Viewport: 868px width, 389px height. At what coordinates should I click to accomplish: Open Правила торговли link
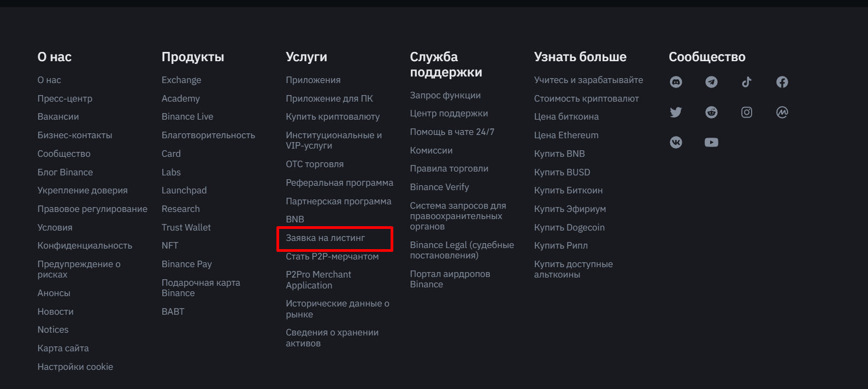pos(449,168)
